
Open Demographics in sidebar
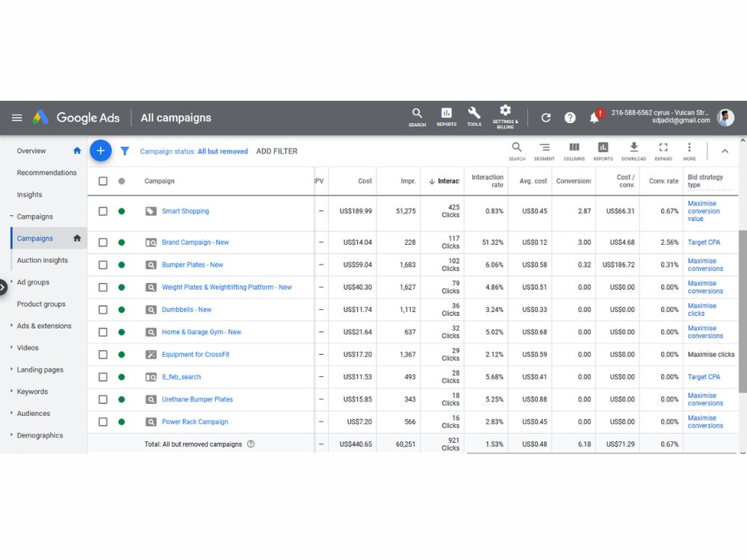coord(40,435)
